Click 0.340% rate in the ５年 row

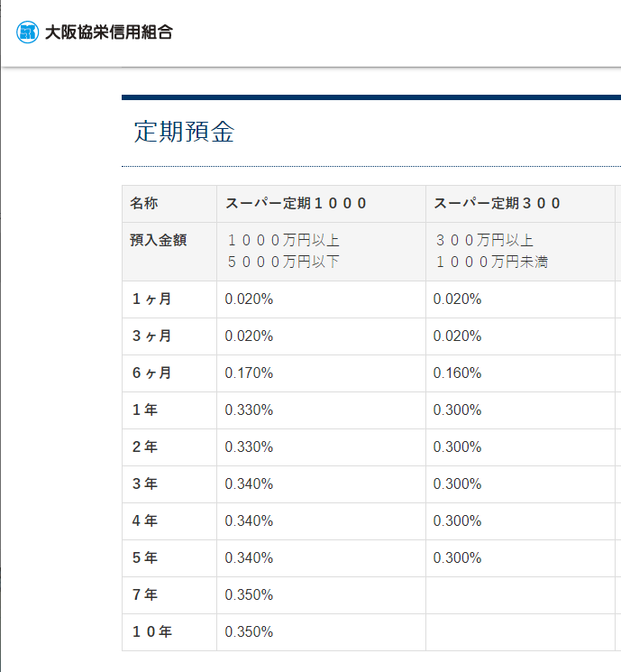pyautogui.click(x=249, y=558)
